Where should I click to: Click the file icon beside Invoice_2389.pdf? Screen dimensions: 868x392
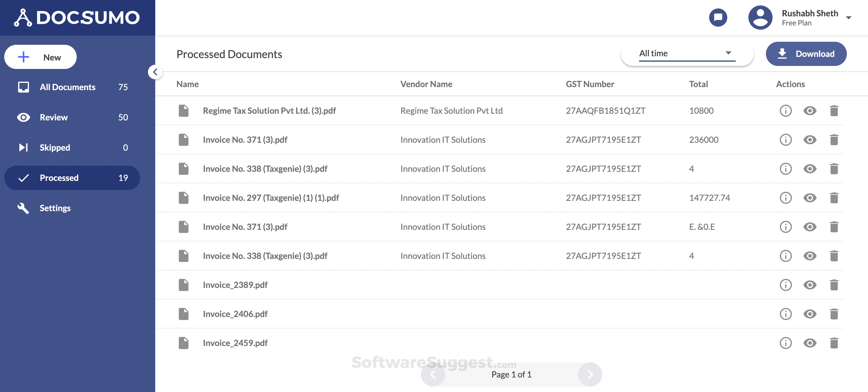click(184, 285)
